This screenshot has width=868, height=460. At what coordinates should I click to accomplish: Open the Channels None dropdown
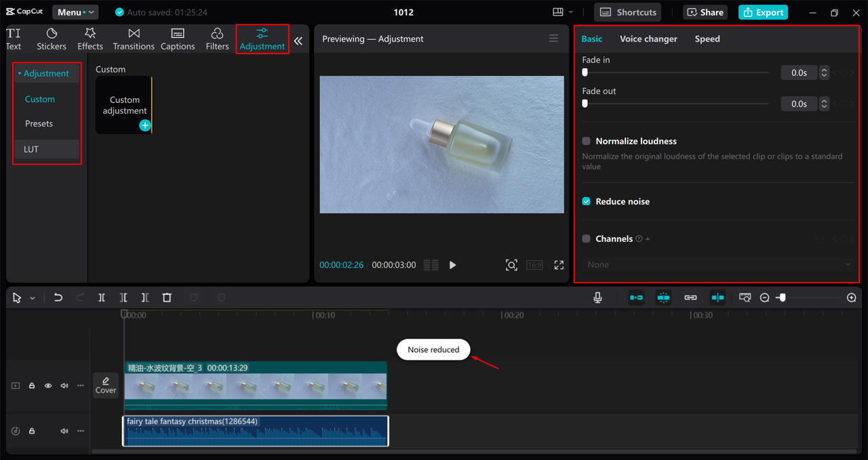coord(719,264)
